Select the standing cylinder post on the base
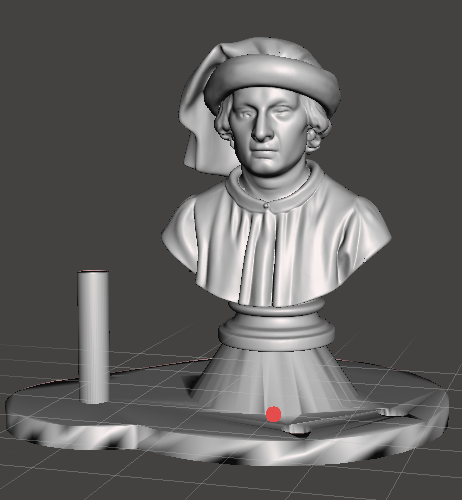462x500 pixels. click(x=93, y=337)
